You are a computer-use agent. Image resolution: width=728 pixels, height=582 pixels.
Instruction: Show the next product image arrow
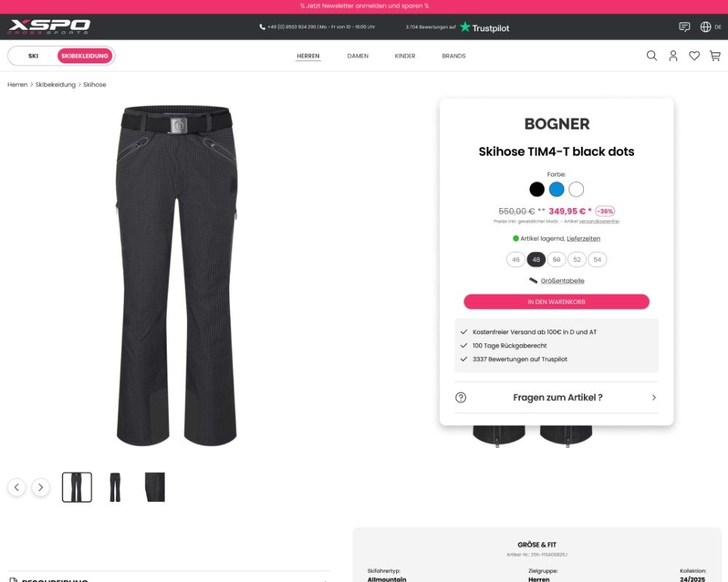pyautogui.click(x=40, y=487)
